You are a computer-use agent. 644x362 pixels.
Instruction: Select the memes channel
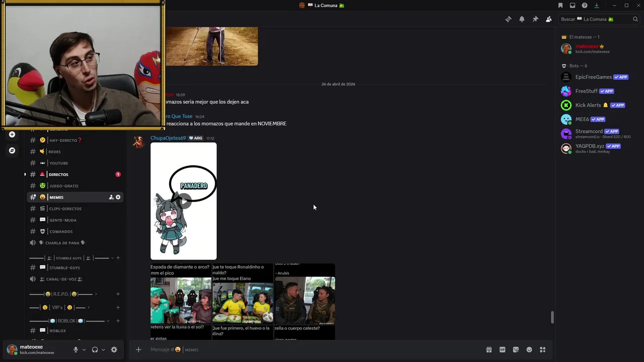75,197
